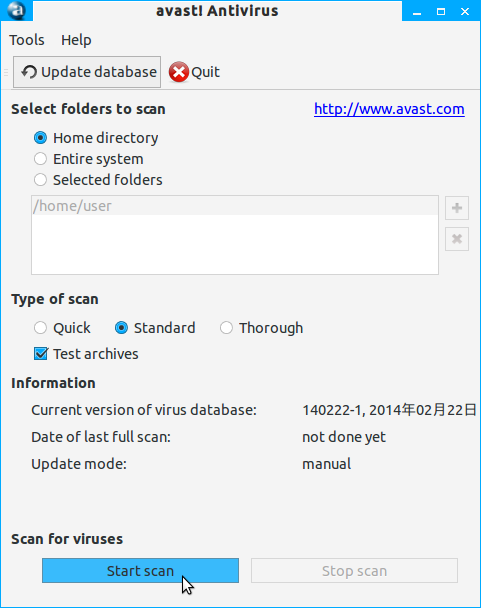
Task: Maximize the avast! Antivirus window
Action: point(441,12)
